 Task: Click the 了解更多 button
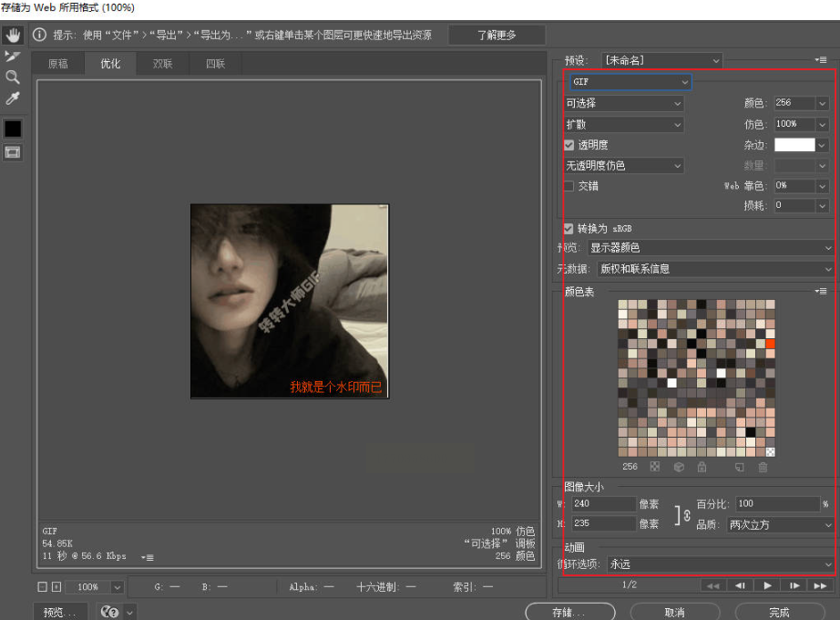coord(496,36)
